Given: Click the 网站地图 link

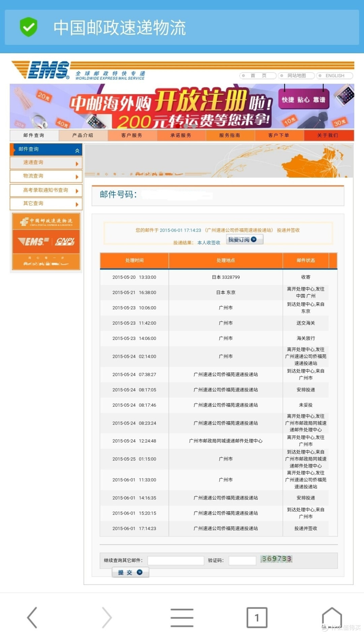Looking at the screenshot, I should coord(297,76).
